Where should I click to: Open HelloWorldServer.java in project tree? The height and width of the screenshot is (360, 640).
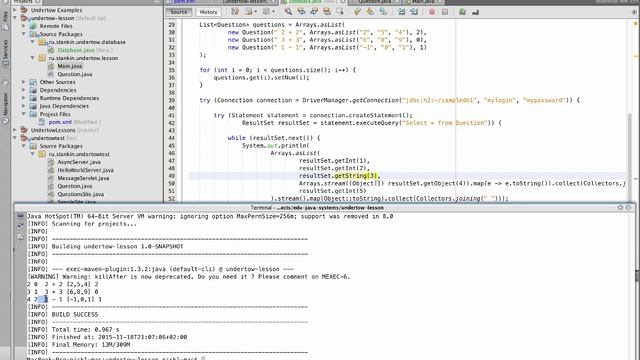85,170
